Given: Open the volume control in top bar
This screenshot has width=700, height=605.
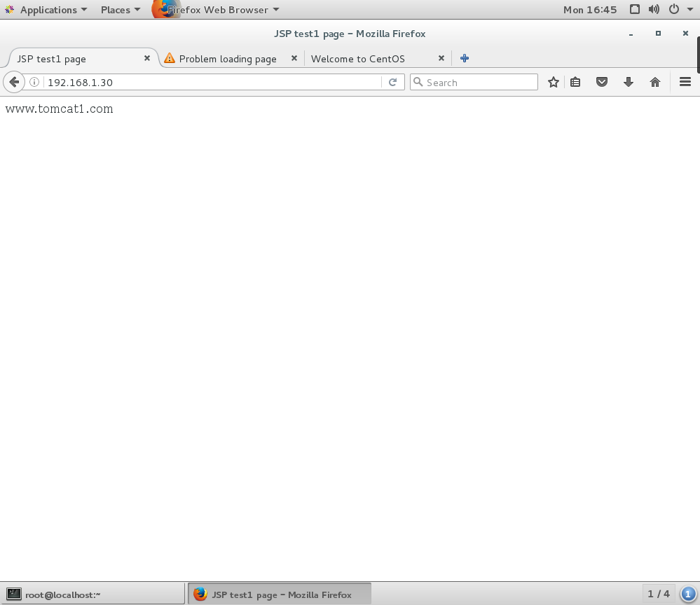Looking at the screenshot, I should pyautogui.click(x=654, y=9).
